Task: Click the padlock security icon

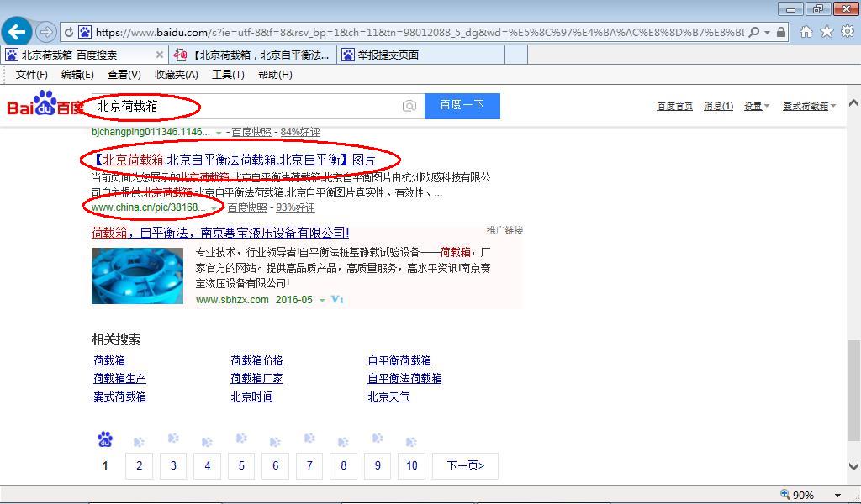Action: coord(781,33)
